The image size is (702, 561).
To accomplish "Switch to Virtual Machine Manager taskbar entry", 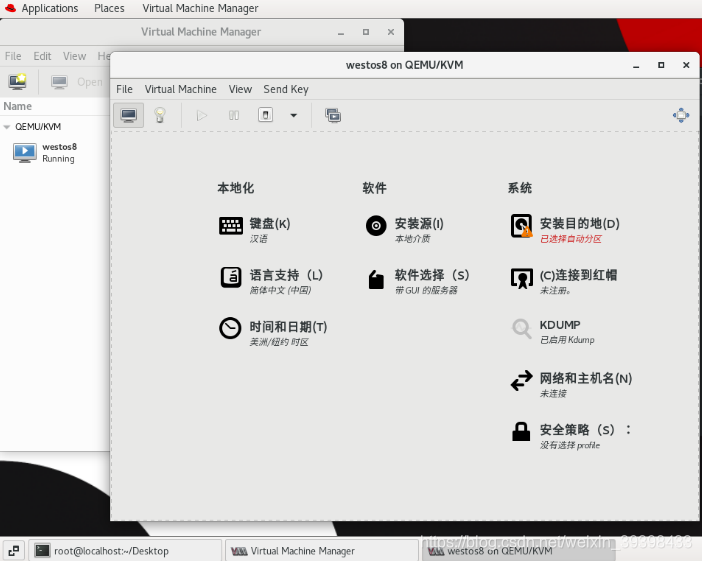I will tap(321, 550).
